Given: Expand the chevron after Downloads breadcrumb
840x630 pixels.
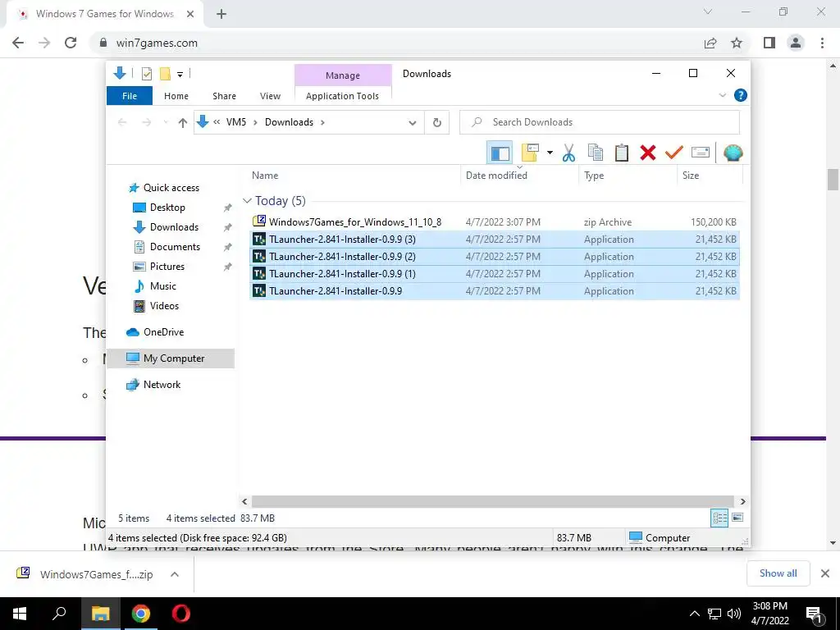Looking at the screenshot, I should coord(322,122).
